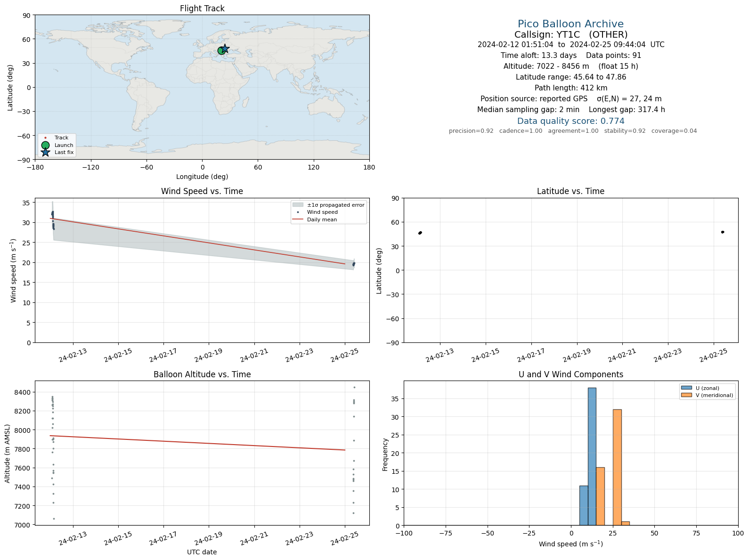Image resolution: width=749 pixels, height=560 pixels.
Task: Click the green Launch marker on the map
Action: pos(221,50)
